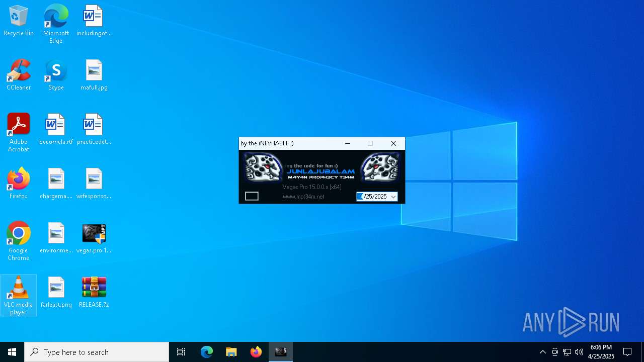This screenshot has width=644, height=362.
Task: Click the taskbar clock showing 6:06 PM
Action: pos(601,352)
